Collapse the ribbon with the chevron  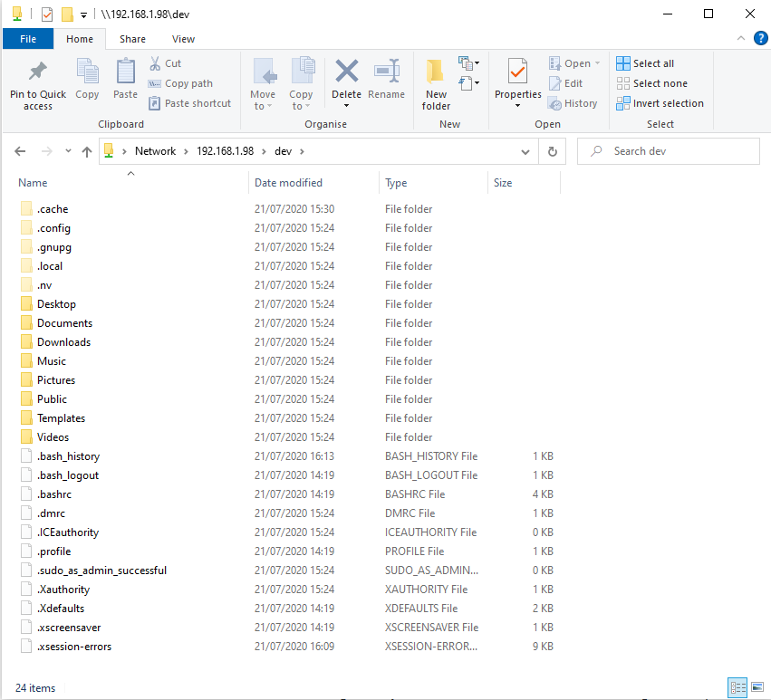[x=741, y=38]
